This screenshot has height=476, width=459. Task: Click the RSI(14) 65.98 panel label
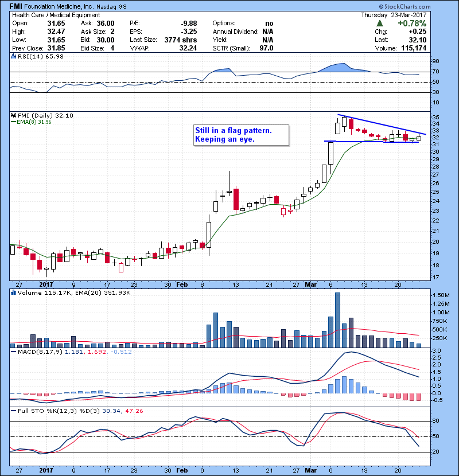tap(41, 56)
